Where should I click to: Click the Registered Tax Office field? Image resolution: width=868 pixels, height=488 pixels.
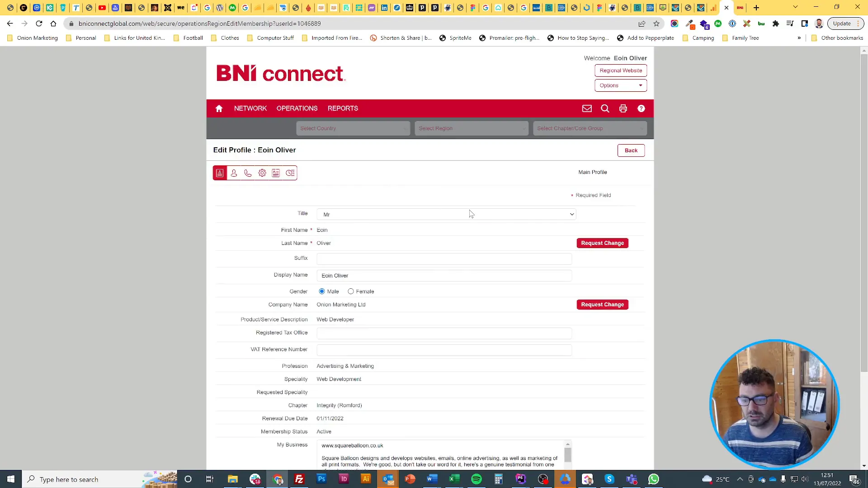click(x=444, y=333)
